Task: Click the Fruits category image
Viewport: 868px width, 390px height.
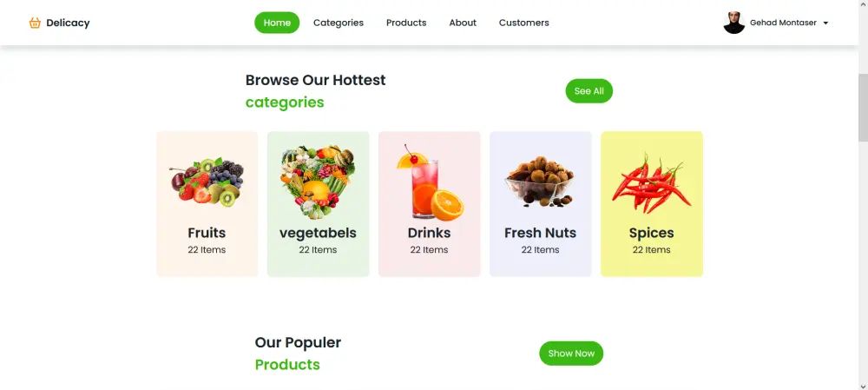Action: click(x=207, y=182)
